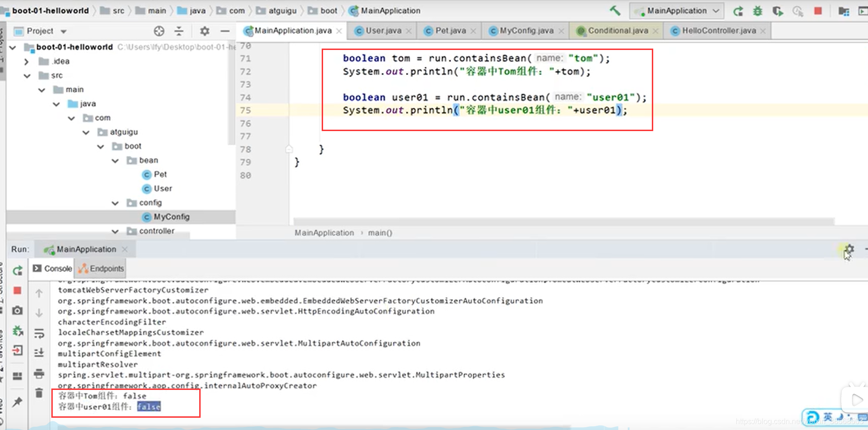Open the Console tab in Run panel
Screen dimensions: 868x430
click(x=52, y=268)
